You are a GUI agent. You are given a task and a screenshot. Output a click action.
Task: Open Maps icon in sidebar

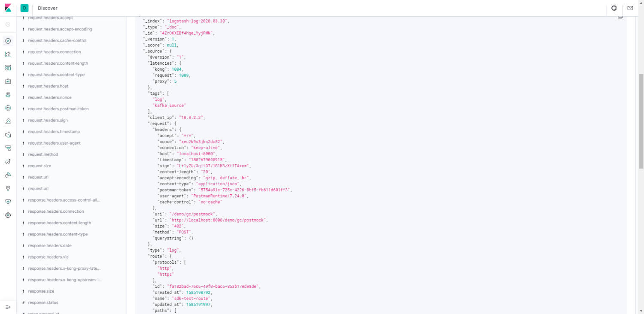(8, 94)
